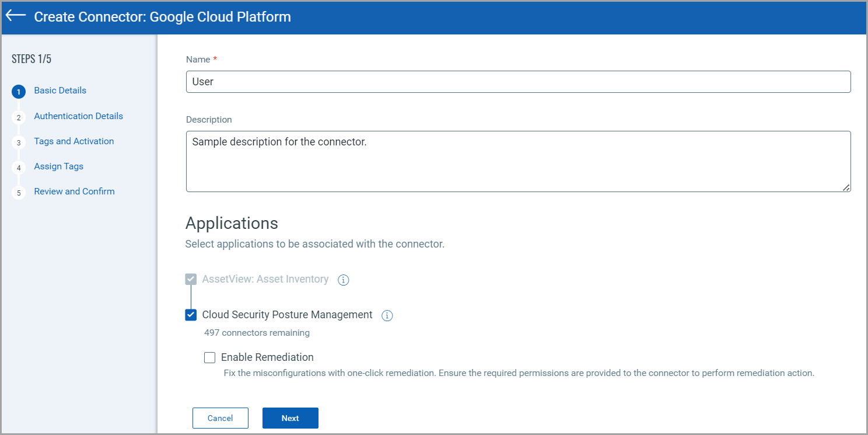The height and width of the screenshot is (435, 868).
Task: Uncheck the AssetView: Asset Inventory checkbox
Action: pos(191,279)
